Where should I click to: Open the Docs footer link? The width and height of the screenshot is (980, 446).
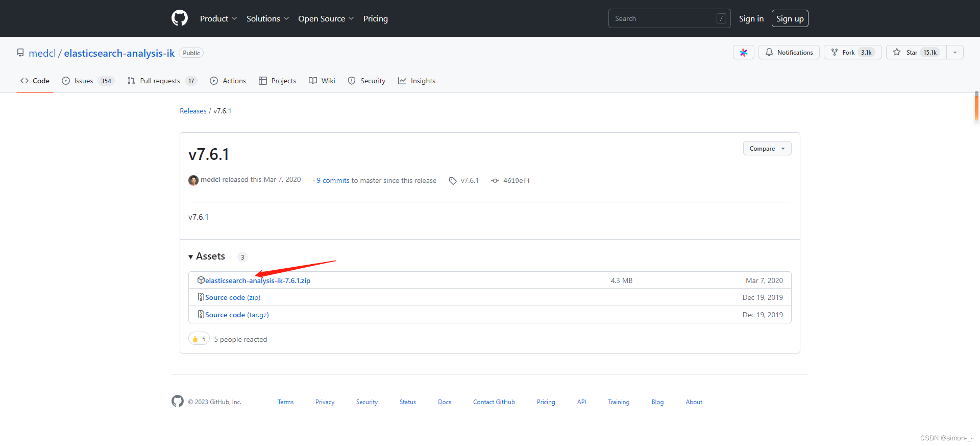(x=445, y=402)
